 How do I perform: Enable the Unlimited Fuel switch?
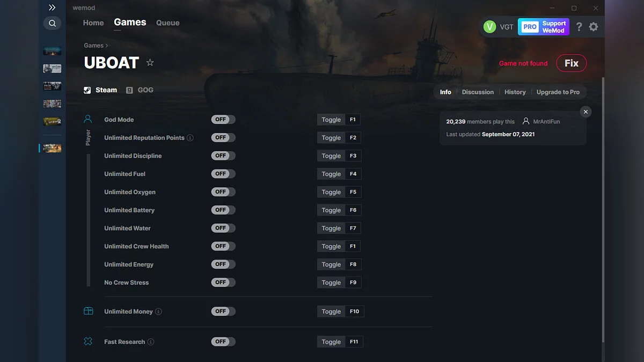click(x=223, y=173)
